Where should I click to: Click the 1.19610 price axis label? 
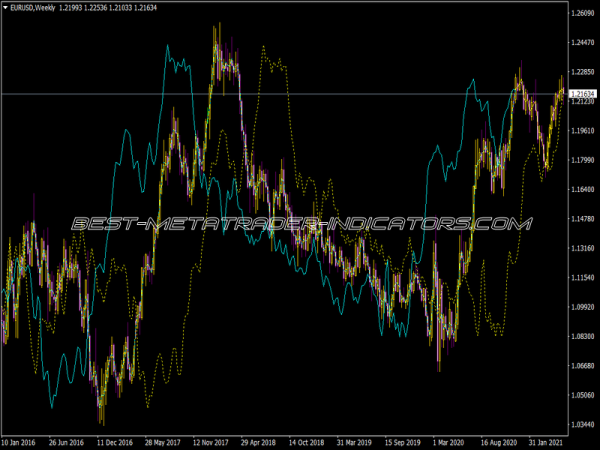[x=582, y=131]
